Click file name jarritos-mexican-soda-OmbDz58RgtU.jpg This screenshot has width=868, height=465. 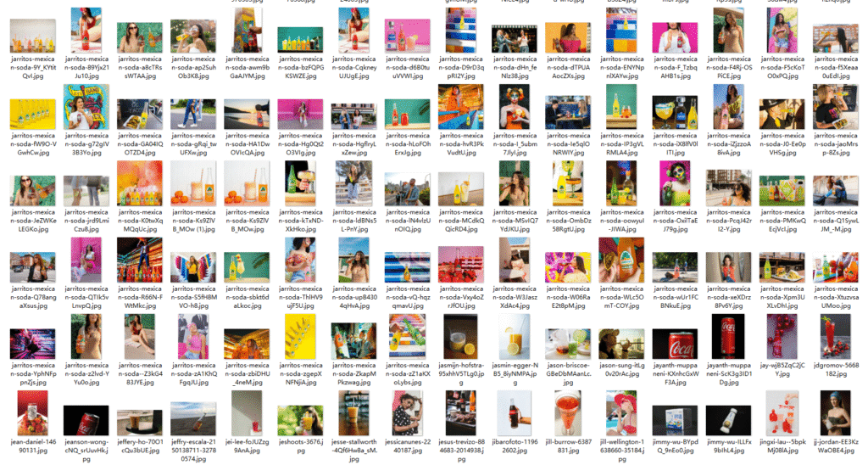(x=569, y=221)
